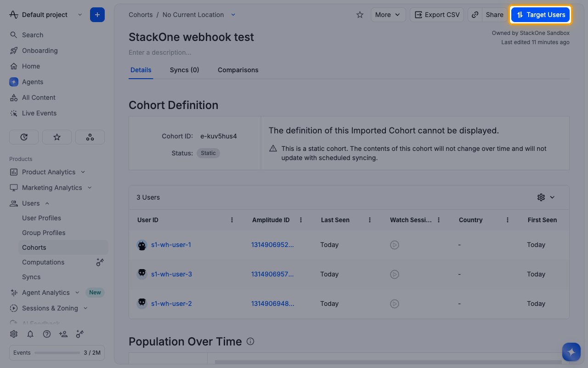
Task: Open notifications bell icon
Action: (30, 334)
